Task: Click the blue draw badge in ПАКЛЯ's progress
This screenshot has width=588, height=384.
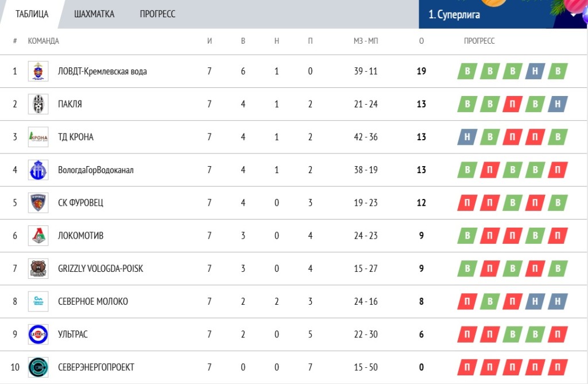Action: [x=558, y=104]
